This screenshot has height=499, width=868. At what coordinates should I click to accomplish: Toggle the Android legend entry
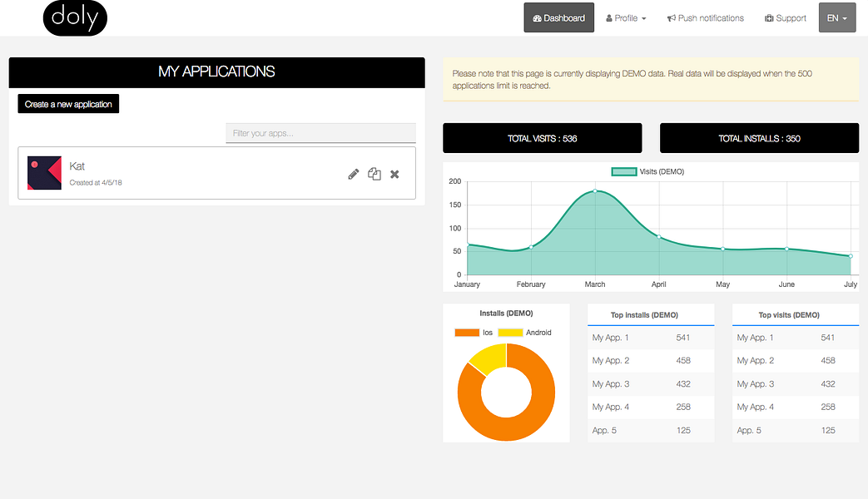525,333
